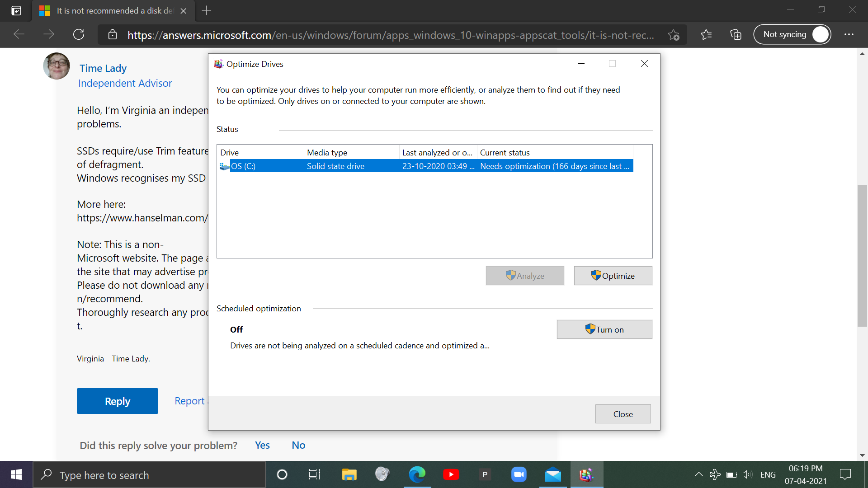The image size is (868, 488).
Task: Open Task View from the taskbar
Action: click(315, 474)
